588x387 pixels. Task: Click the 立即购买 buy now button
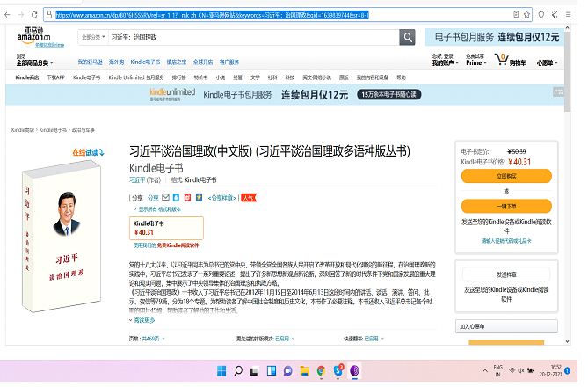click(506, 176)
